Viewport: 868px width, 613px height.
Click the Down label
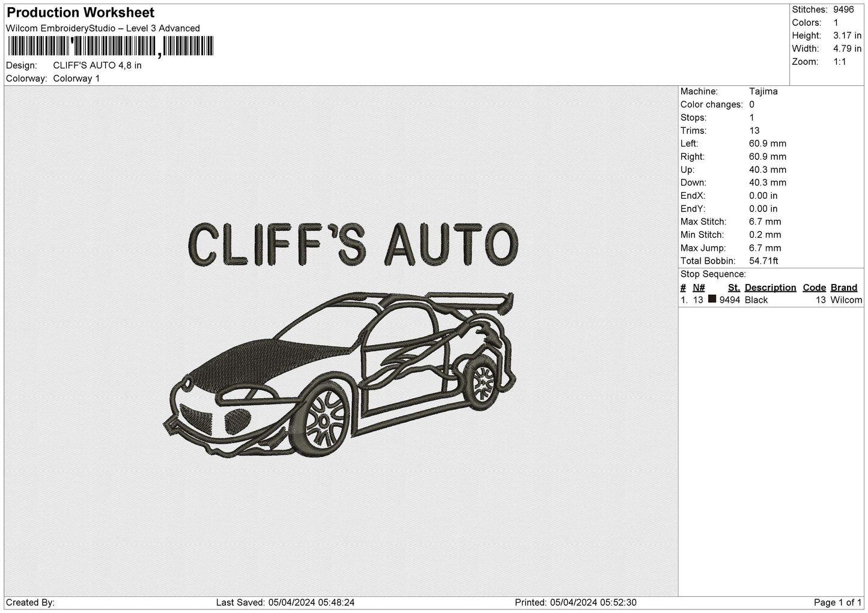[x=694, y=183]
